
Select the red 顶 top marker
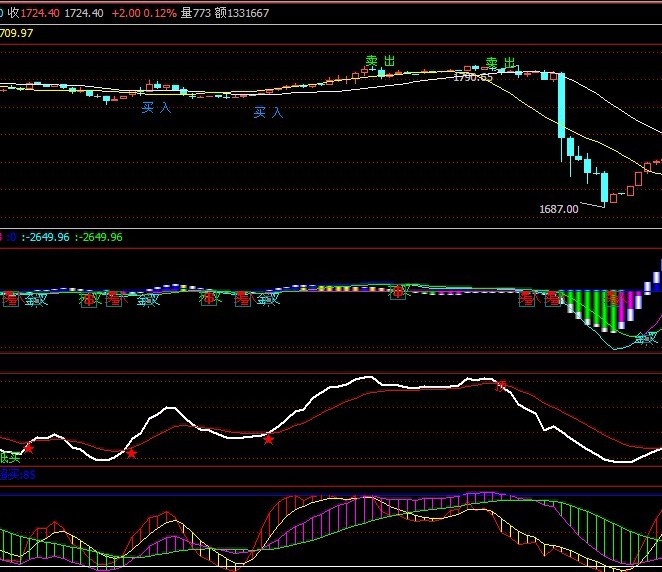501,385
